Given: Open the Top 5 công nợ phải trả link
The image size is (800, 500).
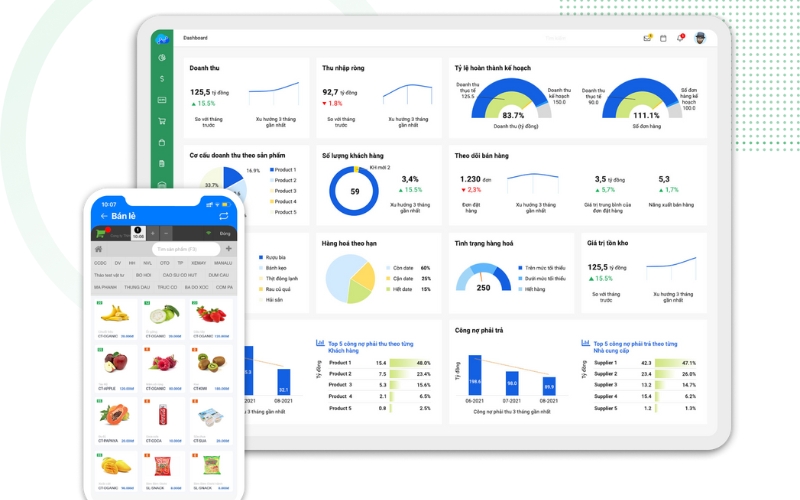Looking at the screenshot, I should [636, 347].
